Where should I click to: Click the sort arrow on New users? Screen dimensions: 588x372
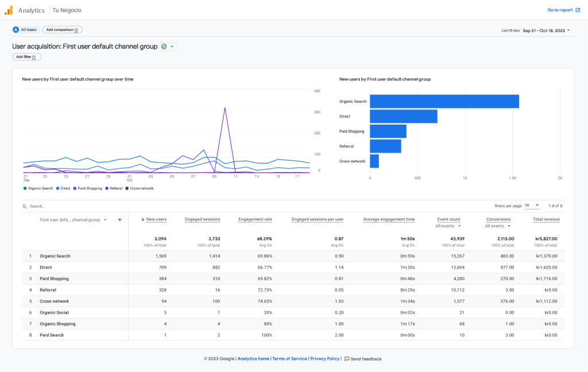pos(142,219)
